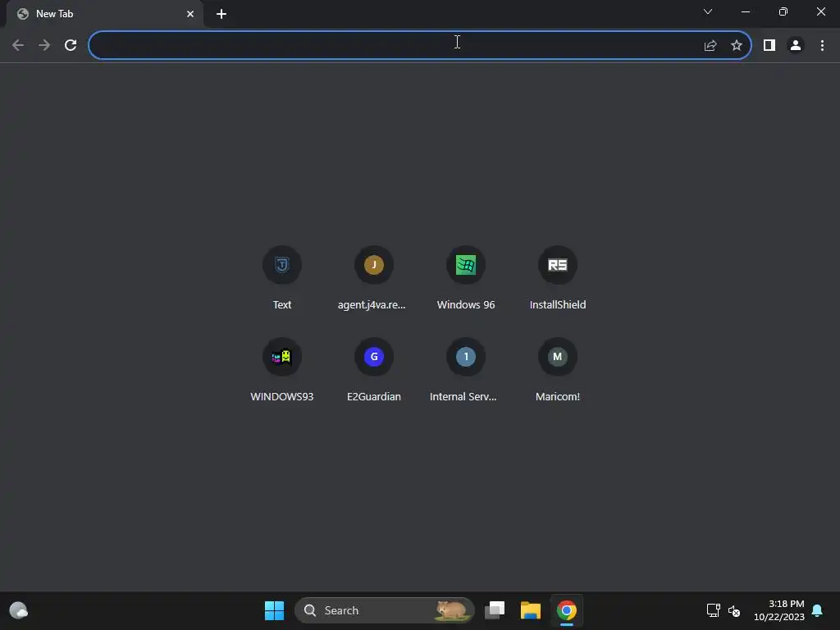Open the Chrome profile menu

796,46
